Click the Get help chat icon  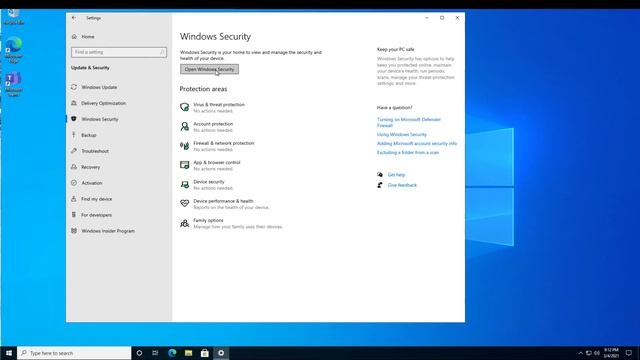(x=380, y=175)
